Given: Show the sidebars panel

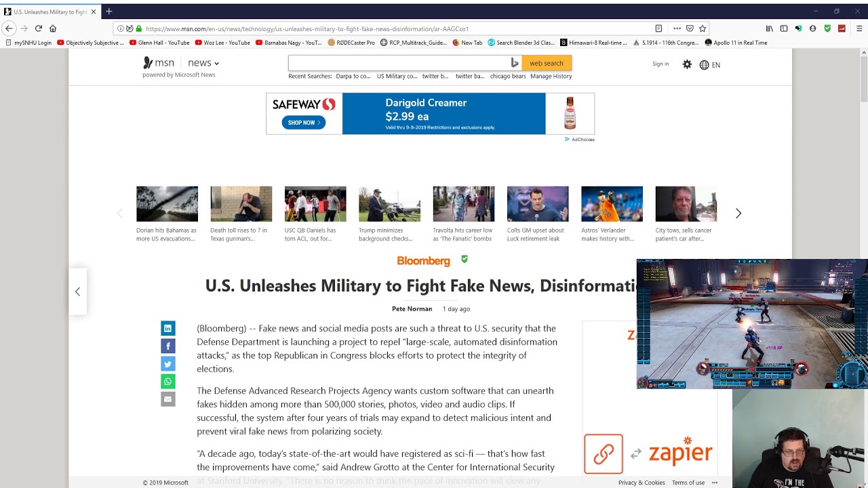Looking at the screenshot, I should [x=784, y=28].
